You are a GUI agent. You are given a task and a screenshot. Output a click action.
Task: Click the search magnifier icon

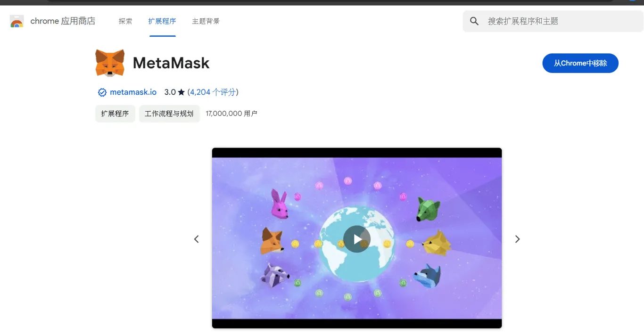474,21
